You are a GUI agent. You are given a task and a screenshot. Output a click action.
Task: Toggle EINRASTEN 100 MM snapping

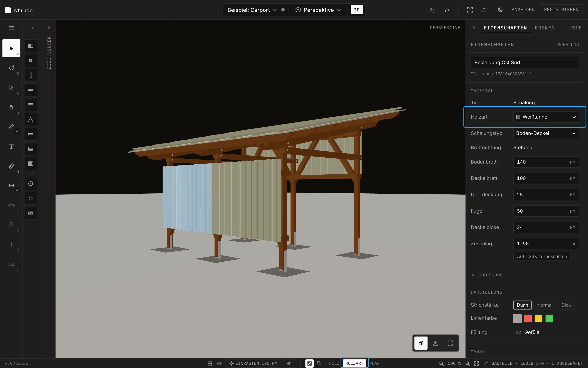(x=253, y=363)
